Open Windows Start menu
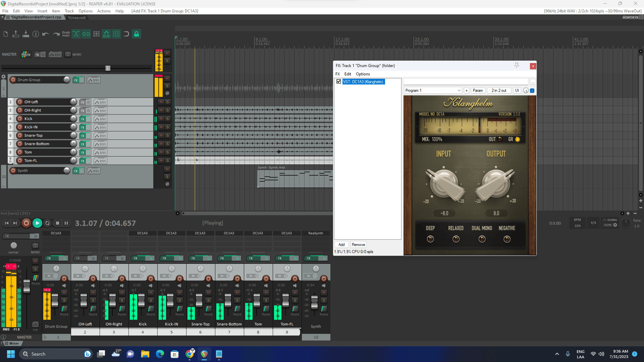The height and width of the screenshot is (362, 644). [11, 354]
